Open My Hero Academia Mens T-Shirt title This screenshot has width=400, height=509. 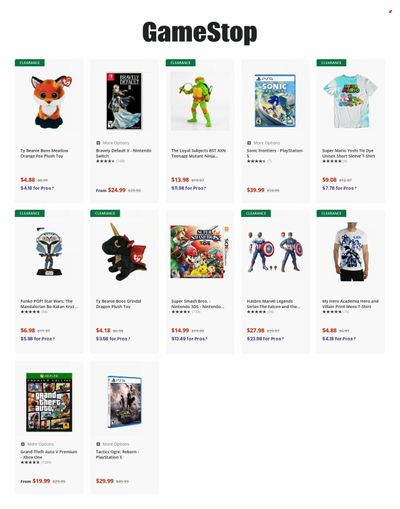[350, 304]
